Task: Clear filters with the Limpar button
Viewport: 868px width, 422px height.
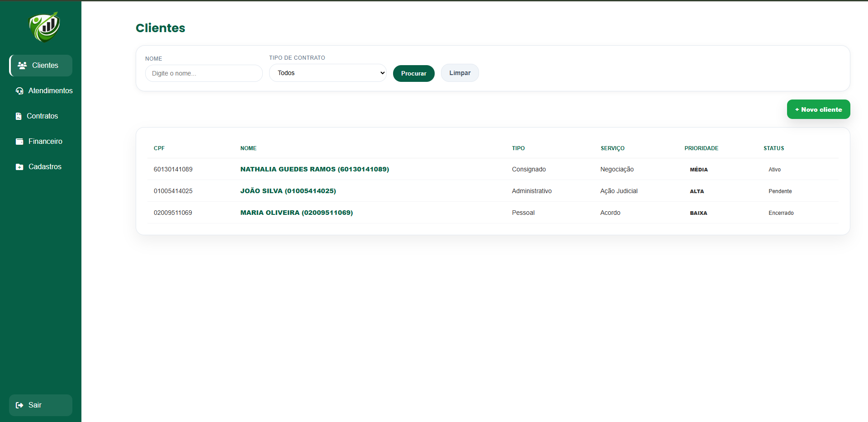Action: 460,73
